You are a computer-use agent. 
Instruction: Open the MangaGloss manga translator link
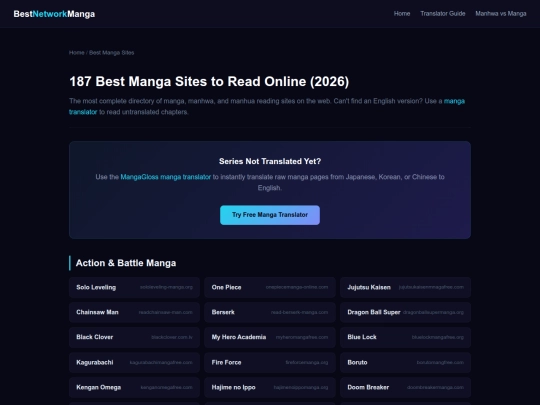(x=166, y=177)
